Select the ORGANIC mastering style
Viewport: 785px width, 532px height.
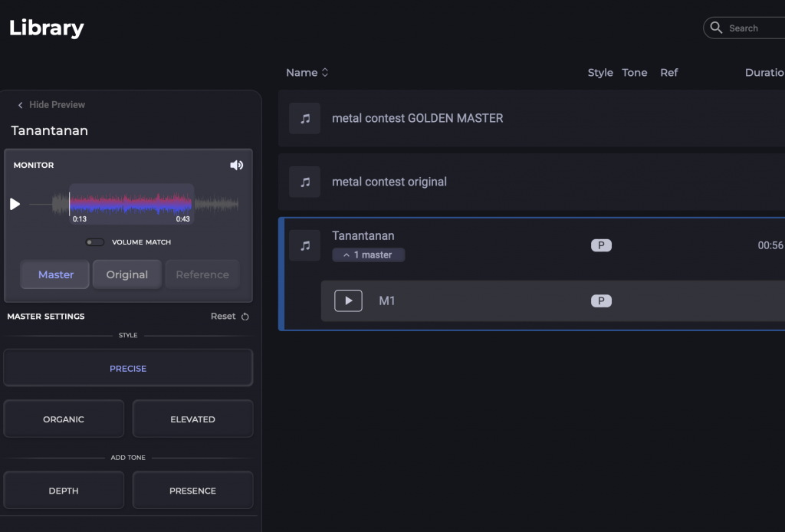pyautogui.click(x=64, y=419)
